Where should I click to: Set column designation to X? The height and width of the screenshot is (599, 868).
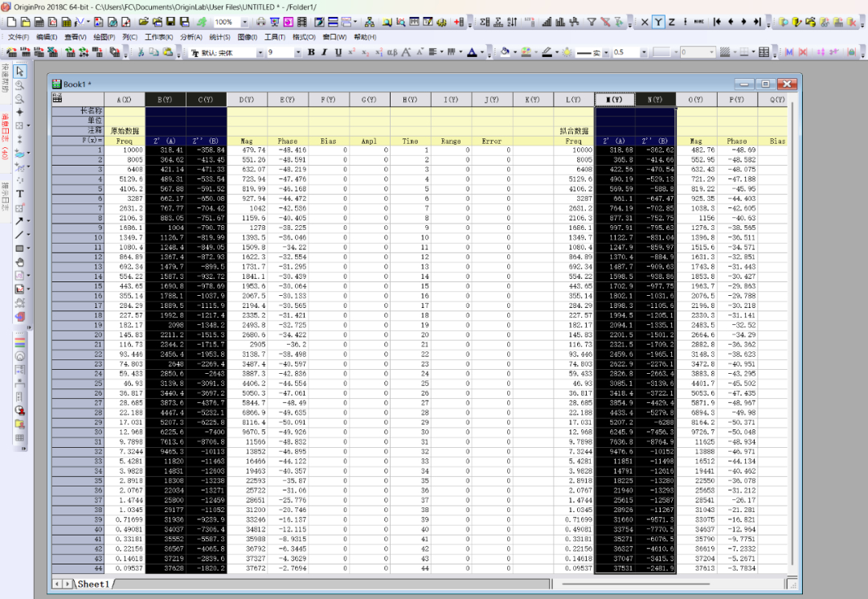pos(645,23)
